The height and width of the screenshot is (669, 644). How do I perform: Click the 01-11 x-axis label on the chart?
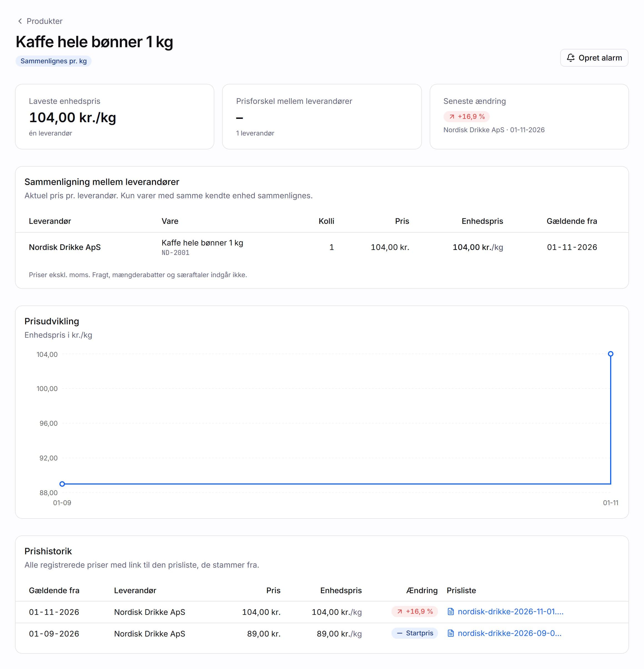[x=610, y=503]
